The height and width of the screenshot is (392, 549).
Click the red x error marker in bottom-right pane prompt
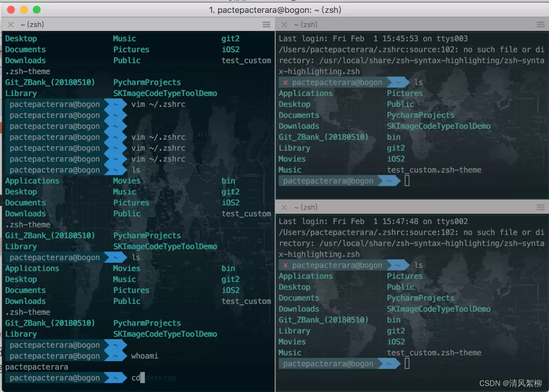coord(285,265)
